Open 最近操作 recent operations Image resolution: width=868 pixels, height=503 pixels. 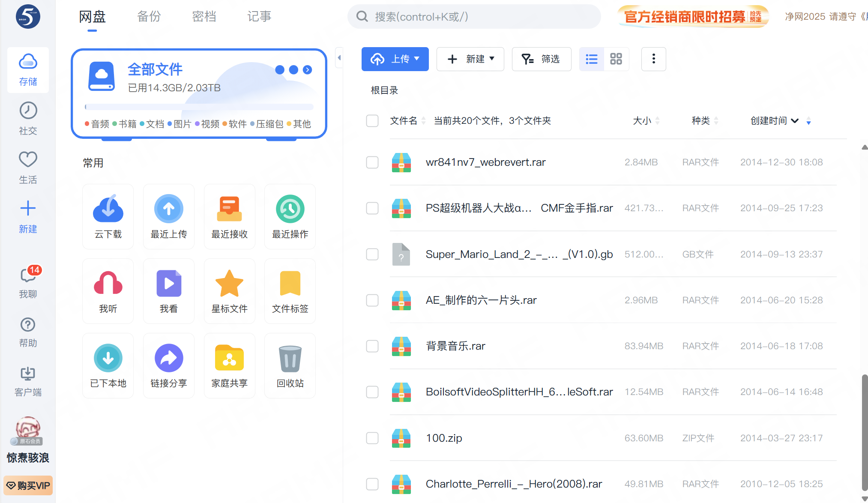[x=290, y=216]
